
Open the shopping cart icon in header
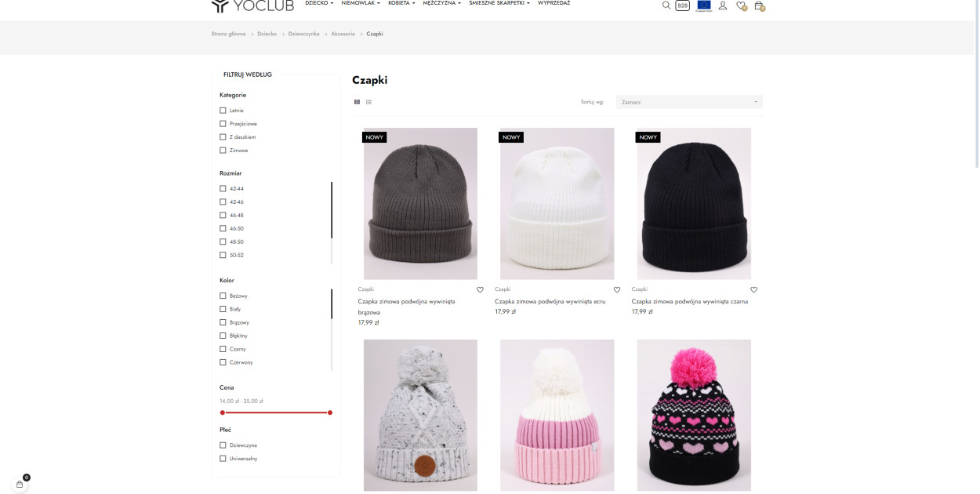759,6
